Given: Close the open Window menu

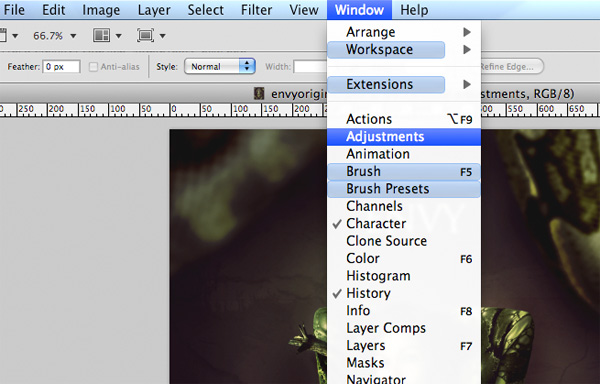Looking at the screenshot, I should 359,10.
